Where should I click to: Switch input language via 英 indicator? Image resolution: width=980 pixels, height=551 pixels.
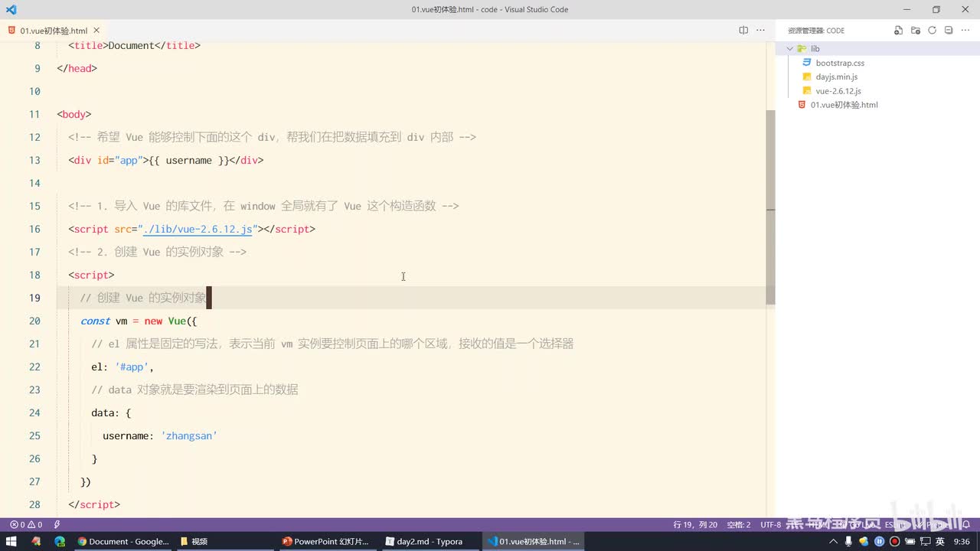click(x=939, y=541)
